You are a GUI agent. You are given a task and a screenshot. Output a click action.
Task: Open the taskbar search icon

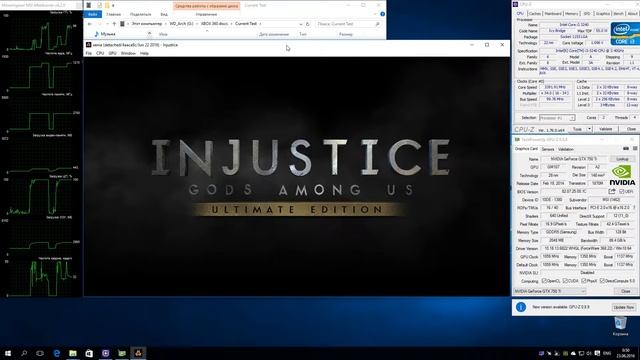(x=24, y=353)
